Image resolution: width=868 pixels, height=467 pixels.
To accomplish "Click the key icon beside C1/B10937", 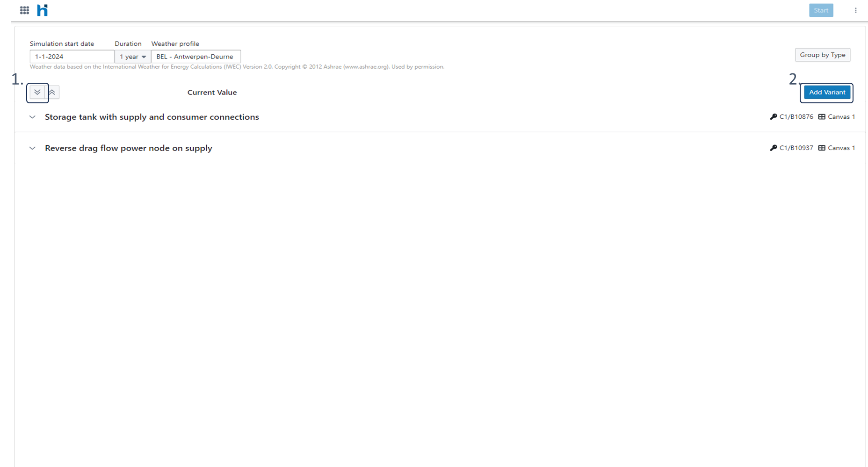I will tap(773, 148).
